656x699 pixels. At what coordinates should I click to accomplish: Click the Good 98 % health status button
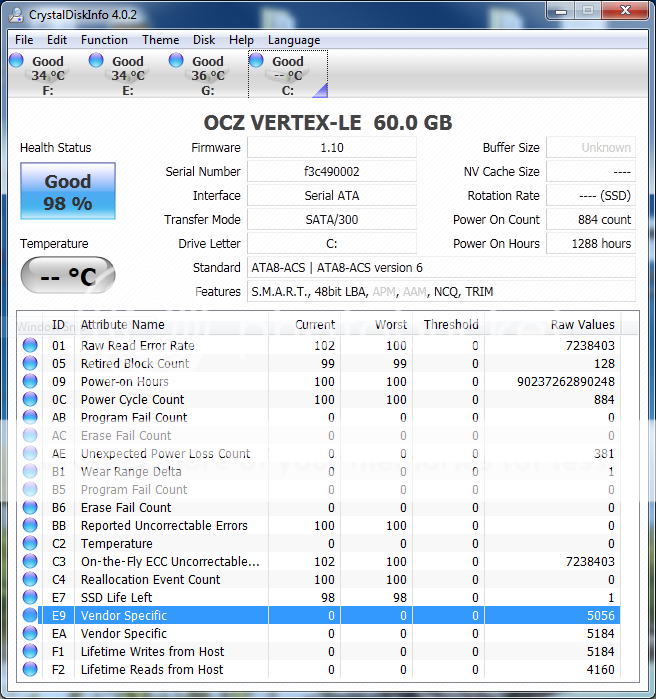(68, 191)
